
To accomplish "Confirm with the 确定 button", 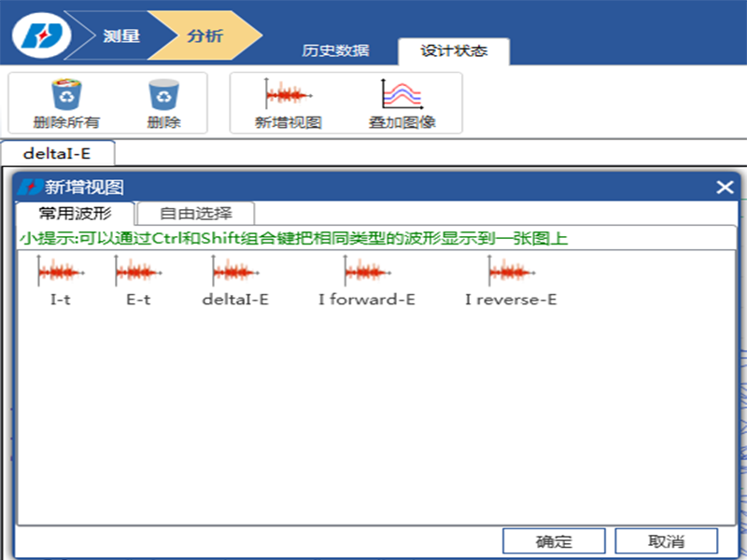I will coord(554,541).
